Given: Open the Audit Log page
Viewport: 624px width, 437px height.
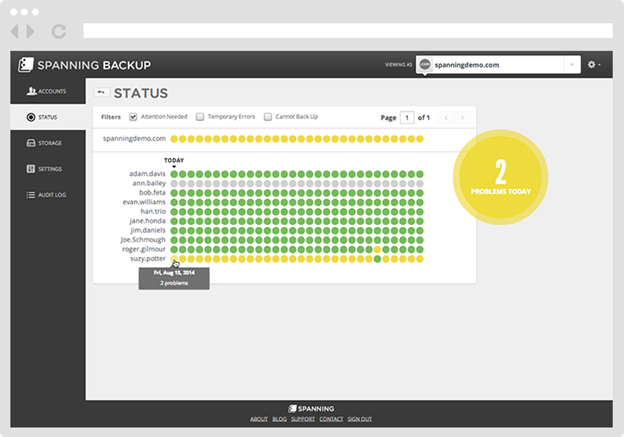Looking at the screenshot, I should point(48,195).
